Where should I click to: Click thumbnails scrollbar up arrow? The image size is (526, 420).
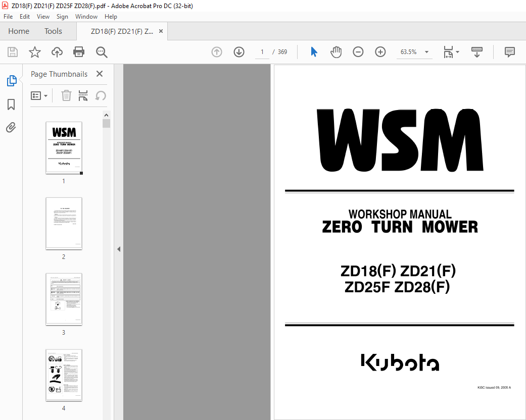[x=106, y=115]
